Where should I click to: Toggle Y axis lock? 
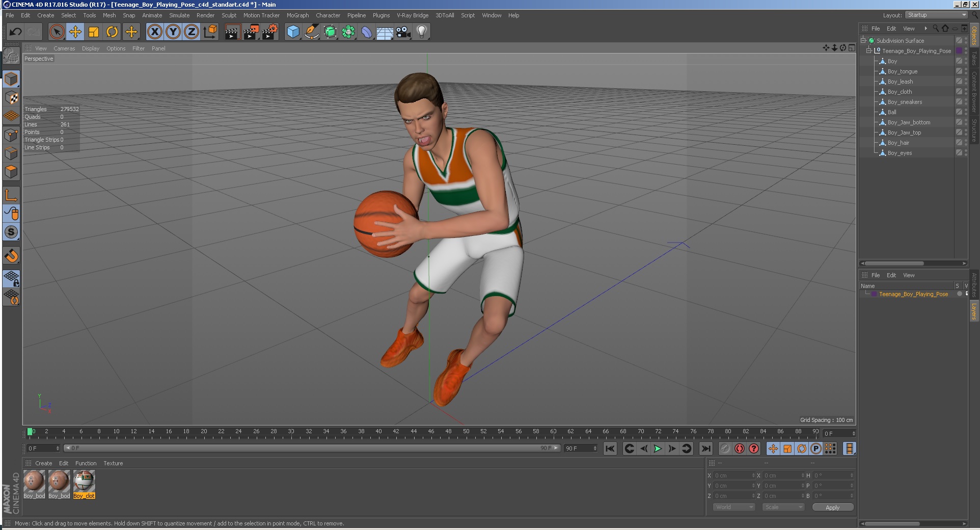[x=173, y=32]
